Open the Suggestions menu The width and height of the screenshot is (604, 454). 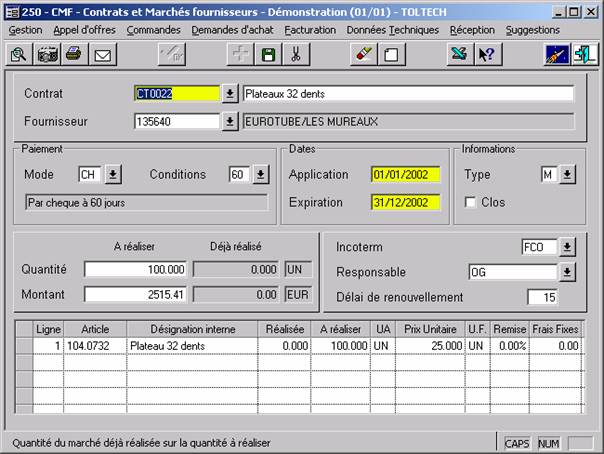533,30
